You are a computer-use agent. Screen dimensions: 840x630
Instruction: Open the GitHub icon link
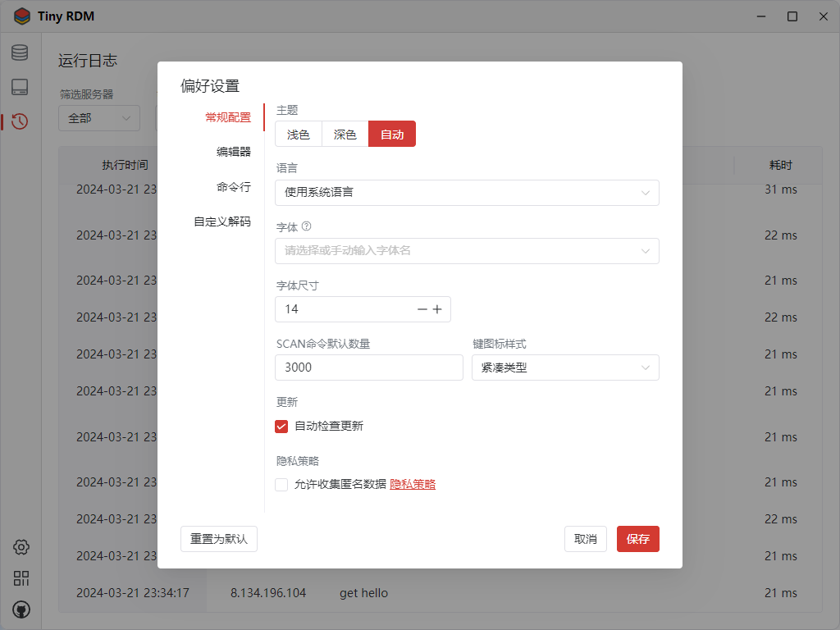pyautogui.click(x=21, y=609)
